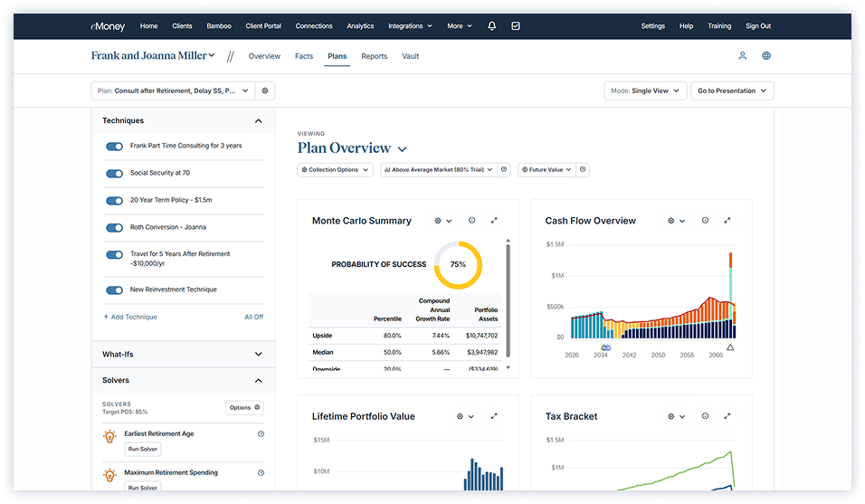
Task: Open Analytics in the top navigation
Action: point(360,26)
